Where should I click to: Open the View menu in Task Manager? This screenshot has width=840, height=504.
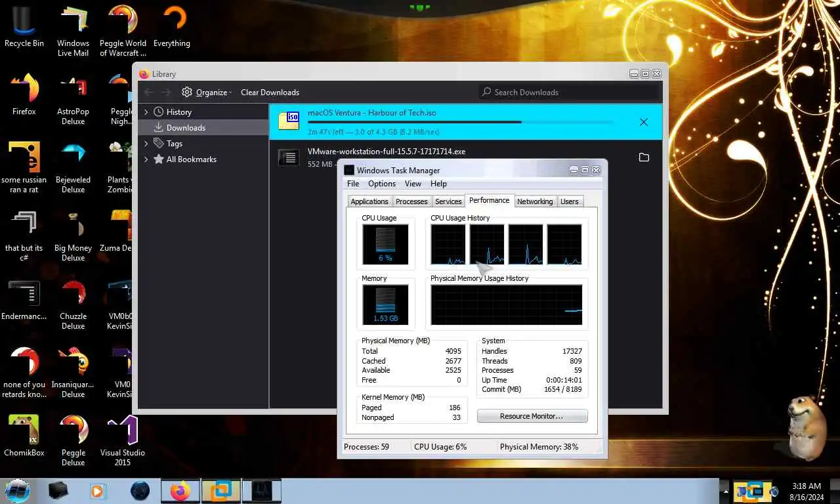click(x=413, y=184)
